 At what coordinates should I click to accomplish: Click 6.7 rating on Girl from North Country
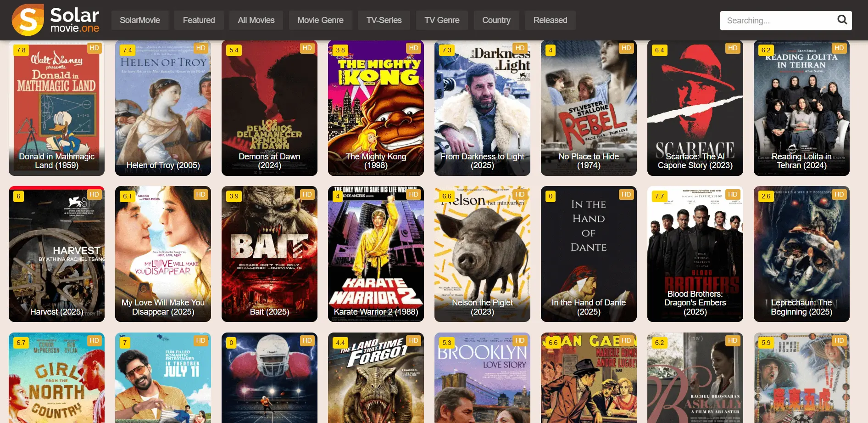[21, 343]
